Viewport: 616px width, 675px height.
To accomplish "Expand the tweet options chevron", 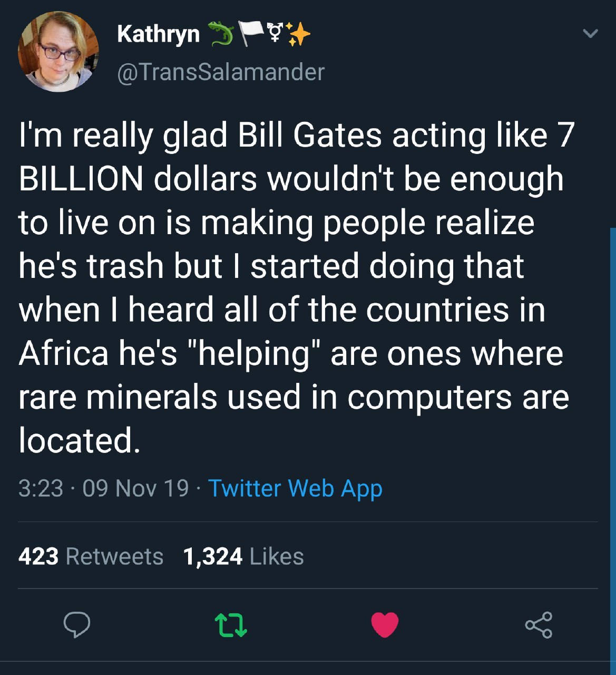I will coord(590,34).
